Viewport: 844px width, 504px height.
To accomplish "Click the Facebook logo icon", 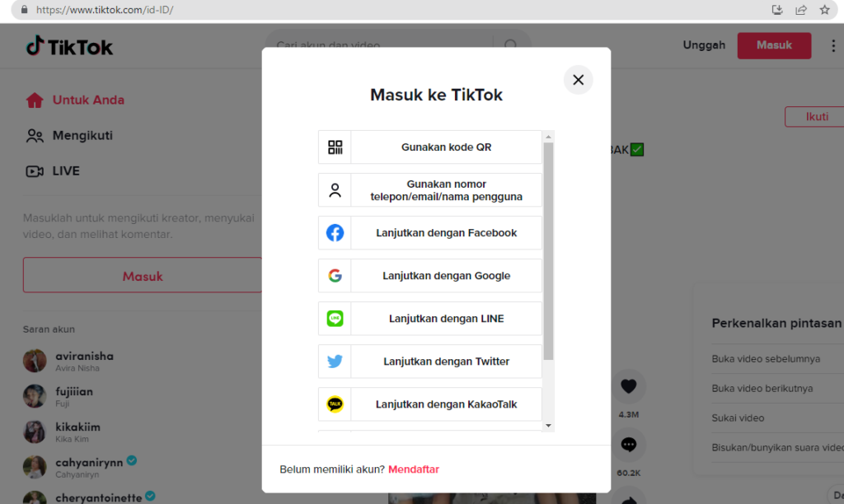I will [335, 233].
